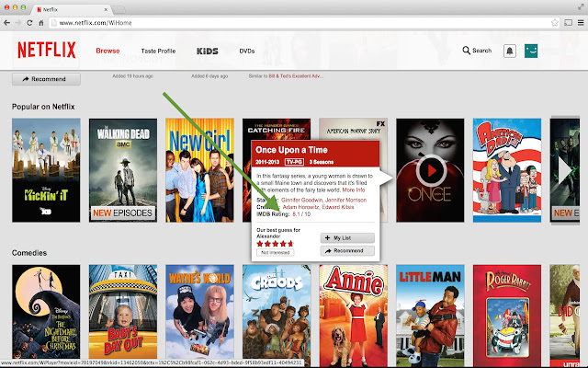Bookmark the page with the star icon
Image resolution: width=588 pixels, height=368 pixels.
pyautogui.click(x=555, y=22)
